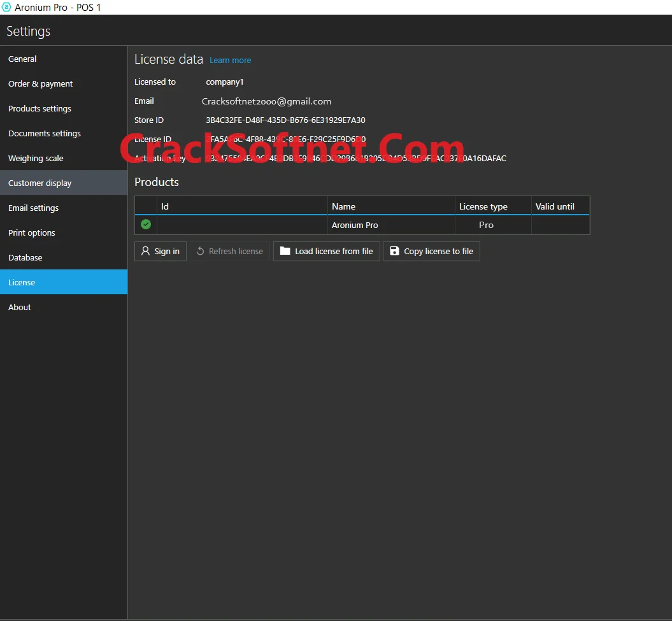
Task: Click the Id column header
Action: 242,206
